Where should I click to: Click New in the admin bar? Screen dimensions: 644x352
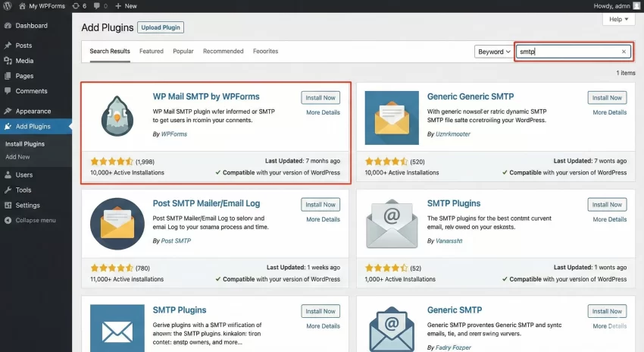coord(126,6)
